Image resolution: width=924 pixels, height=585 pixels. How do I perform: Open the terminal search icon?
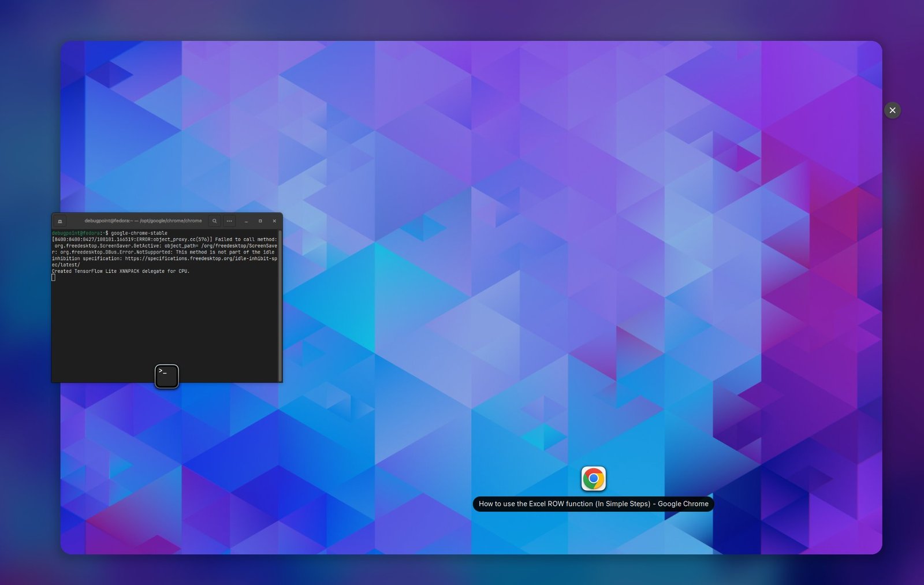[x=214, y=221]
